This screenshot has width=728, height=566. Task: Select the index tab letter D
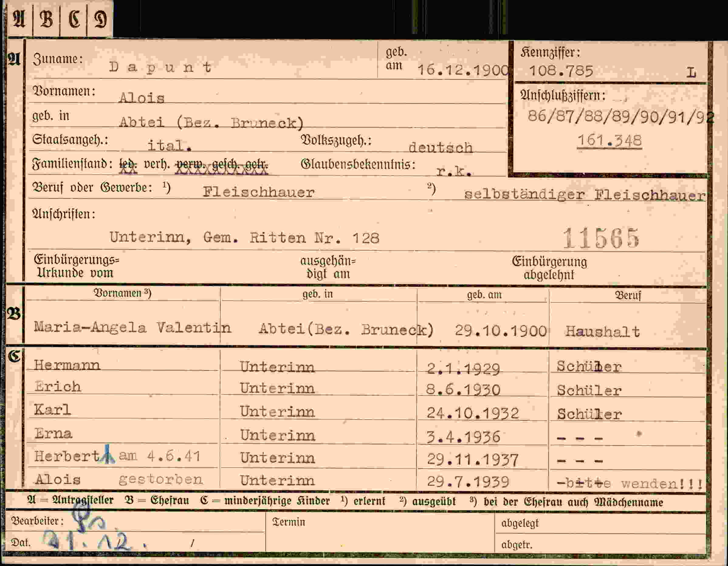coord(100,19)
